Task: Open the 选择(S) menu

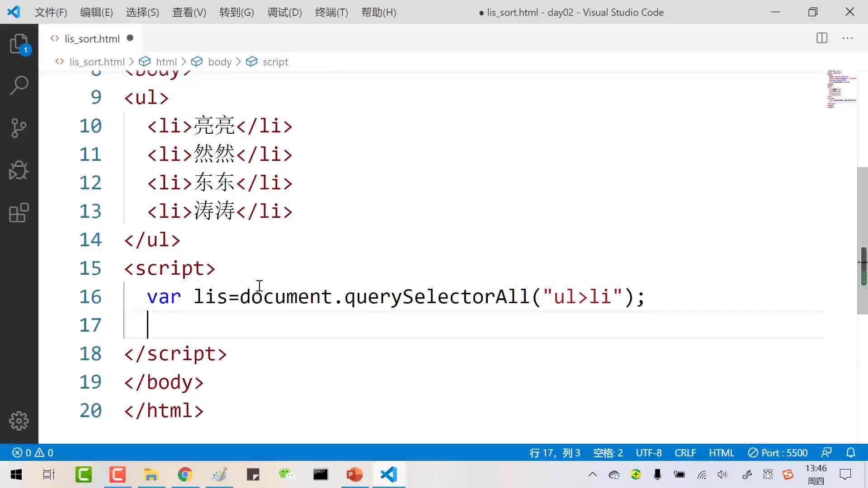Action: [142, 12]
